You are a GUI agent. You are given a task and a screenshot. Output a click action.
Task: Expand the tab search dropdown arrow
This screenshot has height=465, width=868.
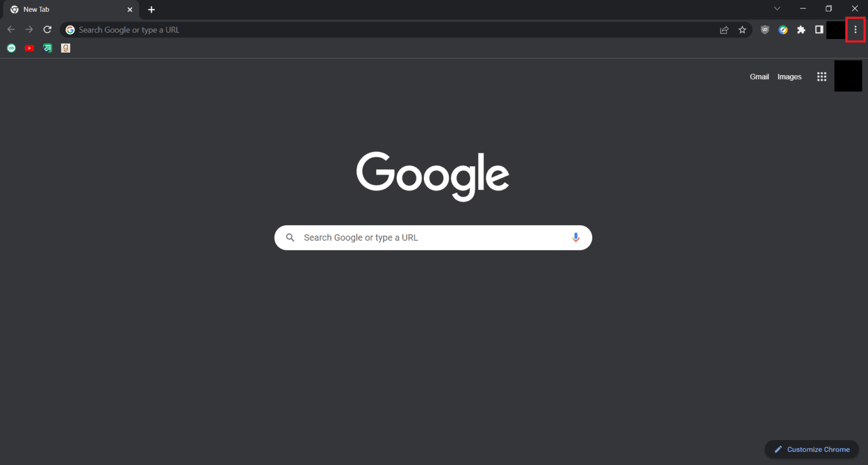pos(777,8)
